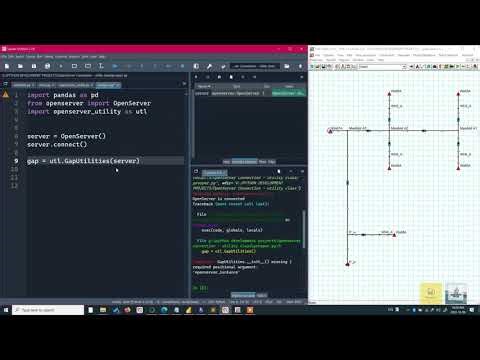Open the Options menu in GAP window
Screen dimensions: 480x360
click(328, 55)
